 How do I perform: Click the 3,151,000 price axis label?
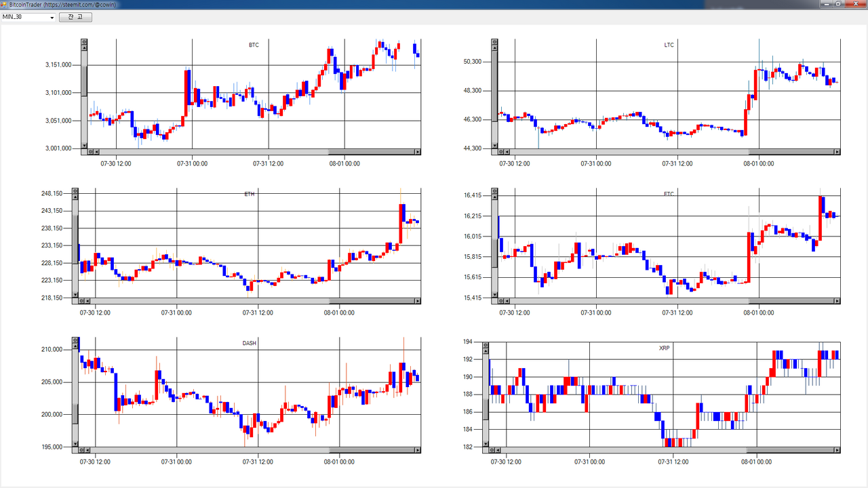tap(58, 65)
